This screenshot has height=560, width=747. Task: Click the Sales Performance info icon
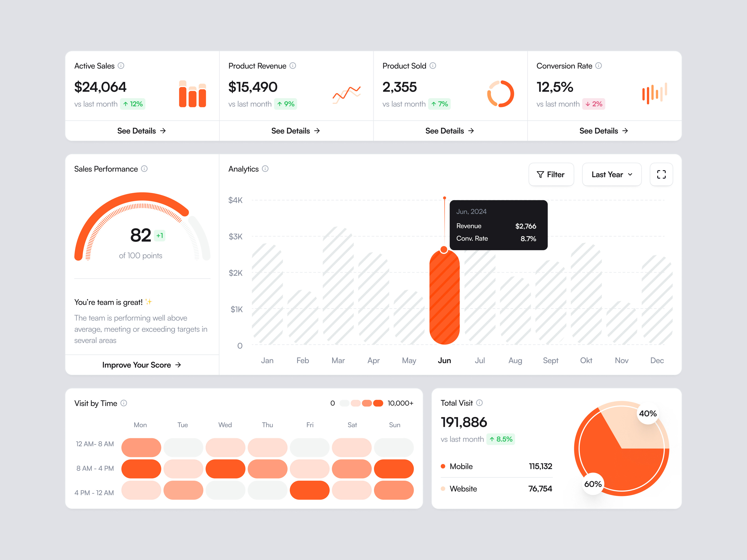tap(144, 169)
